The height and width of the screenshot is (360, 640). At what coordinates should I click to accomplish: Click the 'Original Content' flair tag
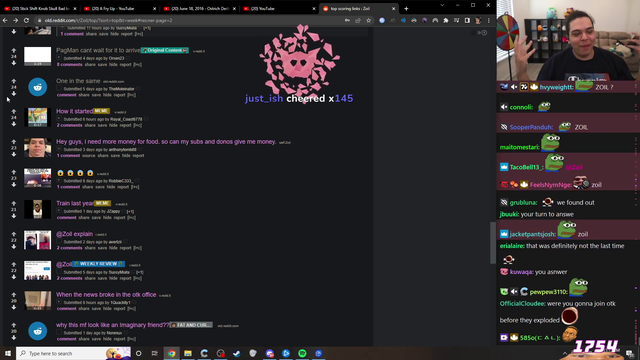165,50
